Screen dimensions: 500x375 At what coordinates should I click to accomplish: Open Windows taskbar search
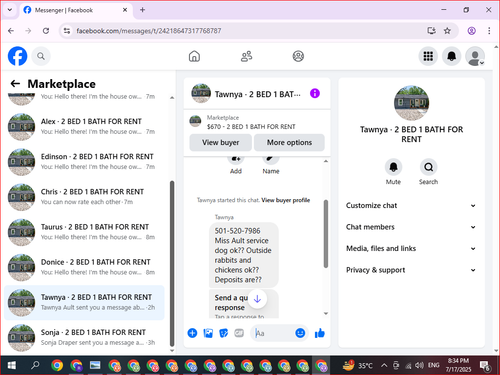35,366
